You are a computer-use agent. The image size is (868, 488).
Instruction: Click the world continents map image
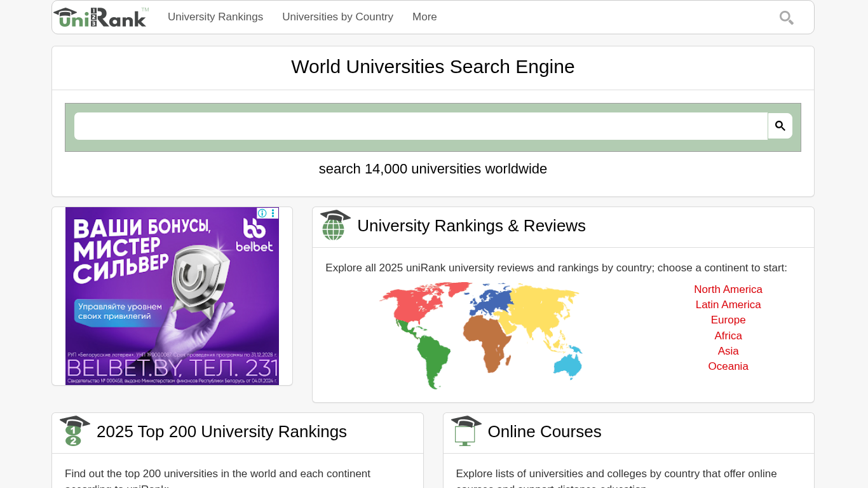coord(481,335)
